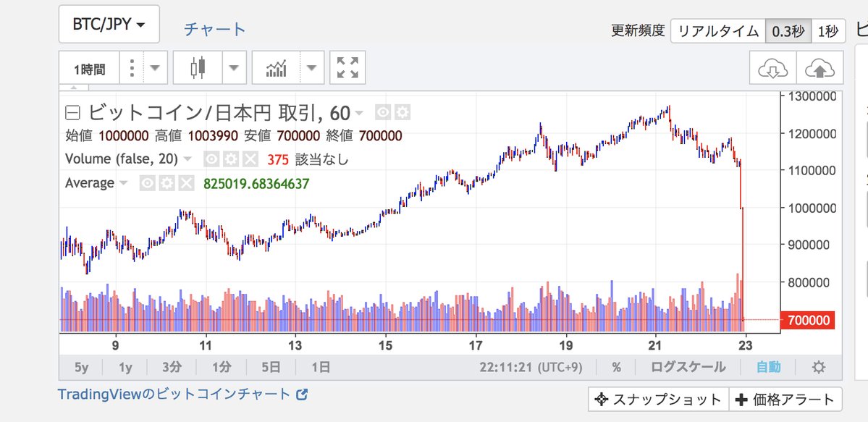Image resolution: width=868 pixels, height=422 pixels.
Task: Open chart settings gear at bottom right
Action: (818, 366)
